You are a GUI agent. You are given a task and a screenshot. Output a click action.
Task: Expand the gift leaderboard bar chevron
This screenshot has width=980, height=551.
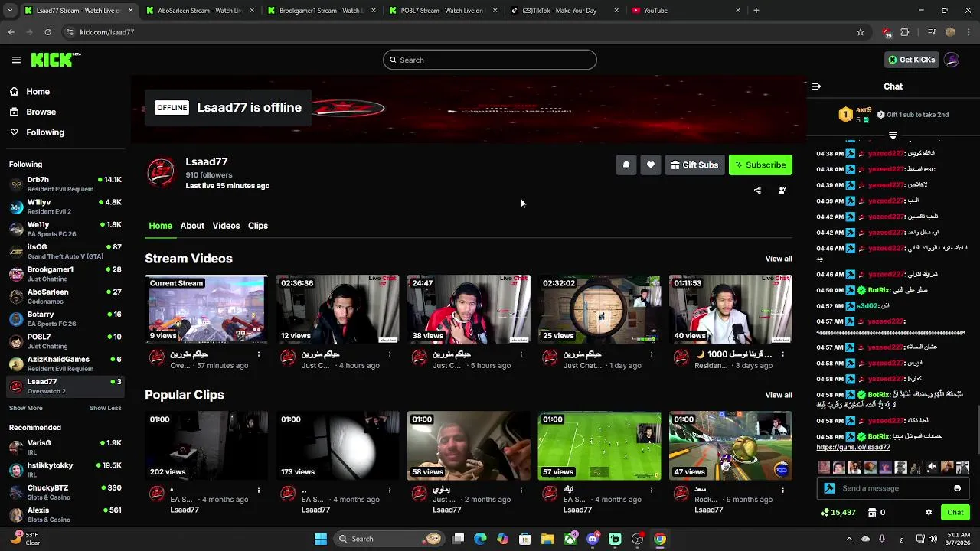[x=893, y=135]
